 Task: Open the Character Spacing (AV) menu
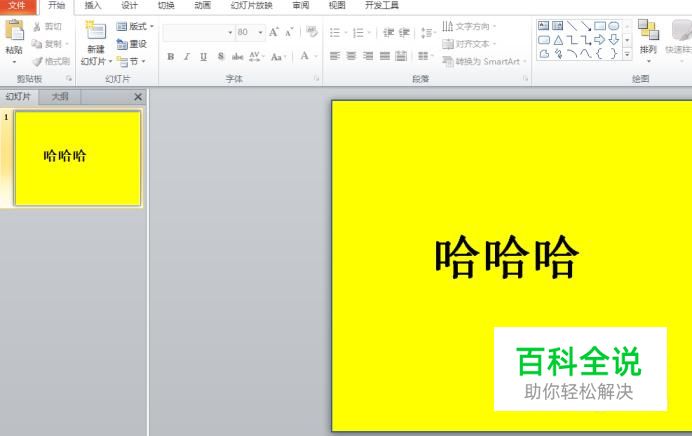pyautogui.click(x=256, y=56)
